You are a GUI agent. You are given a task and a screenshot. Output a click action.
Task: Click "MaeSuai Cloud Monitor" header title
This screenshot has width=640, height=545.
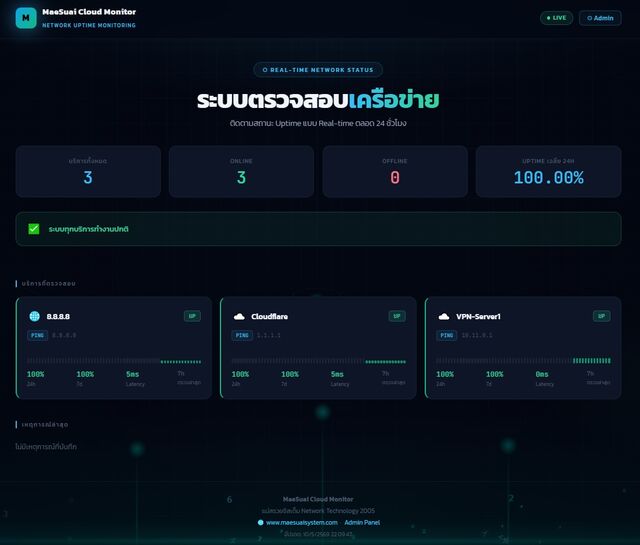click(89, 12)
